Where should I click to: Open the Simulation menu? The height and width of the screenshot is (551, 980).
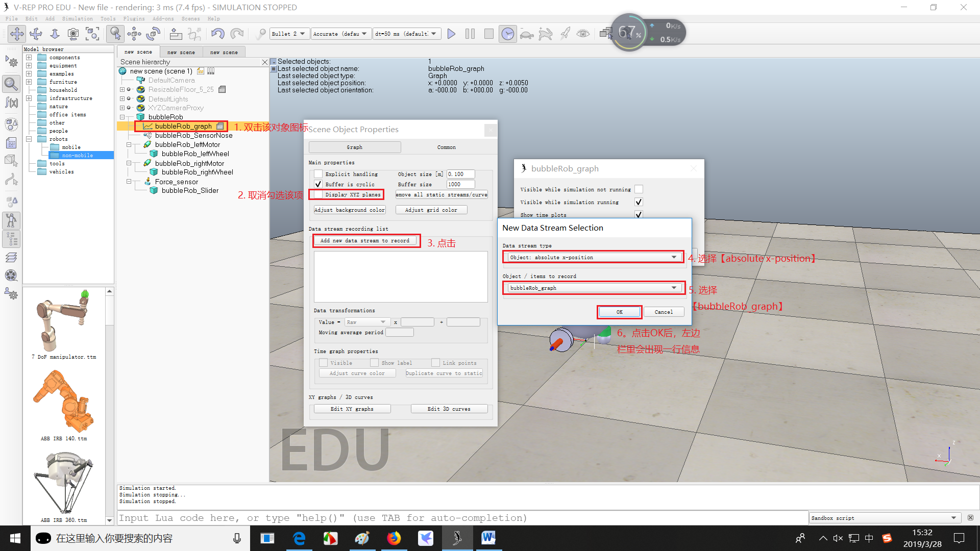(78, 18)
